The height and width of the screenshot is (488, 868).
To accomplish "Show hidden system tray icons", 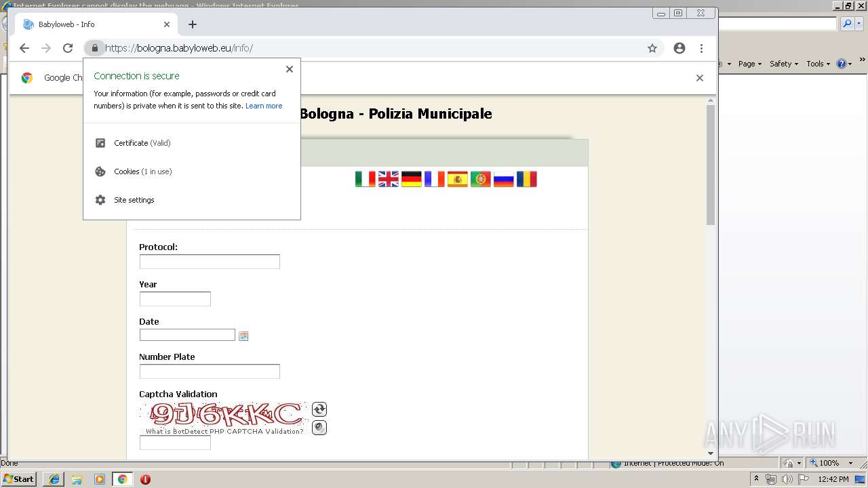I will (x=756, y=479).
